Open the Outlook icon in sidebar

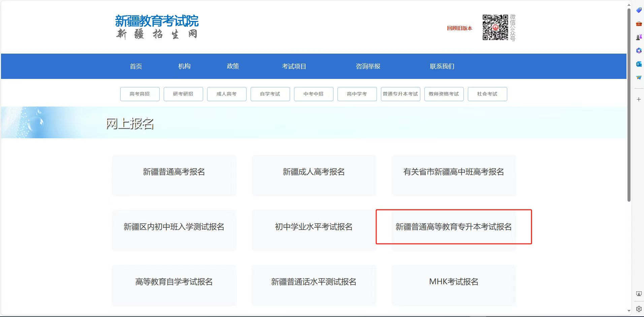639,64
